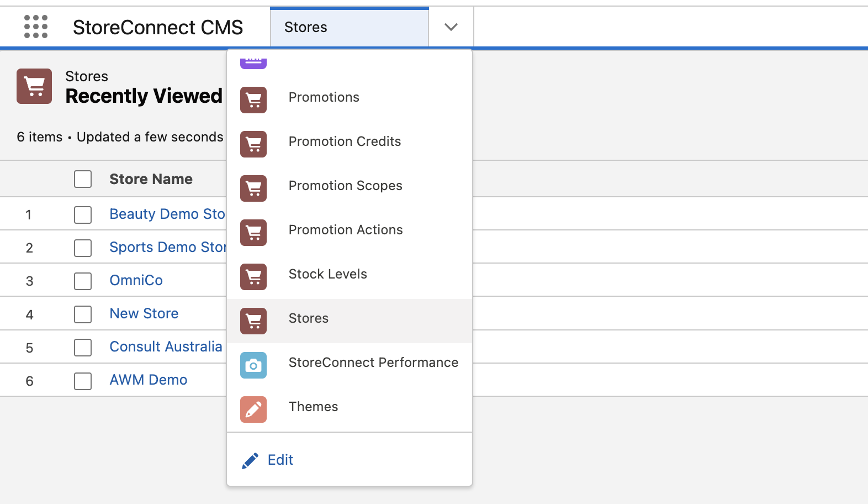
Task: Select Stores in the dropdown menu
Action: pos(350,321)
